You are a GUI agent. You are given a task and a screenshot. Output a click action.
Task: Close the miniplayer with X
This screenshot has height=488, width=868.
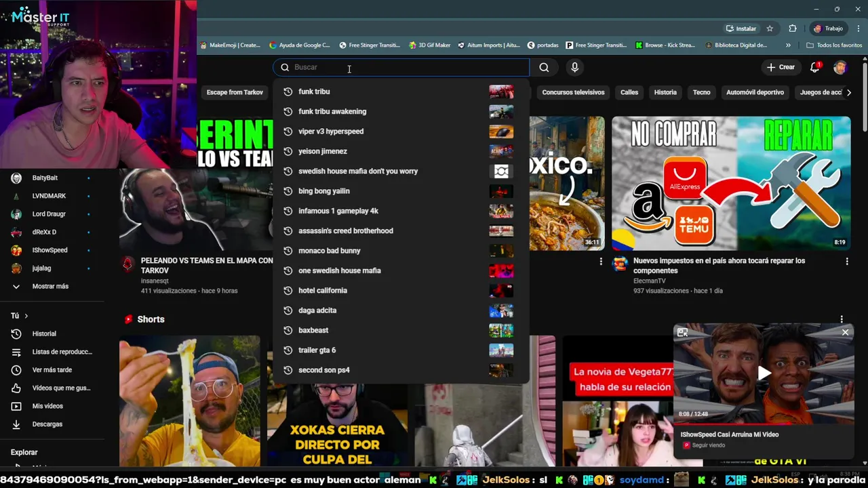[x=845, y=332]
